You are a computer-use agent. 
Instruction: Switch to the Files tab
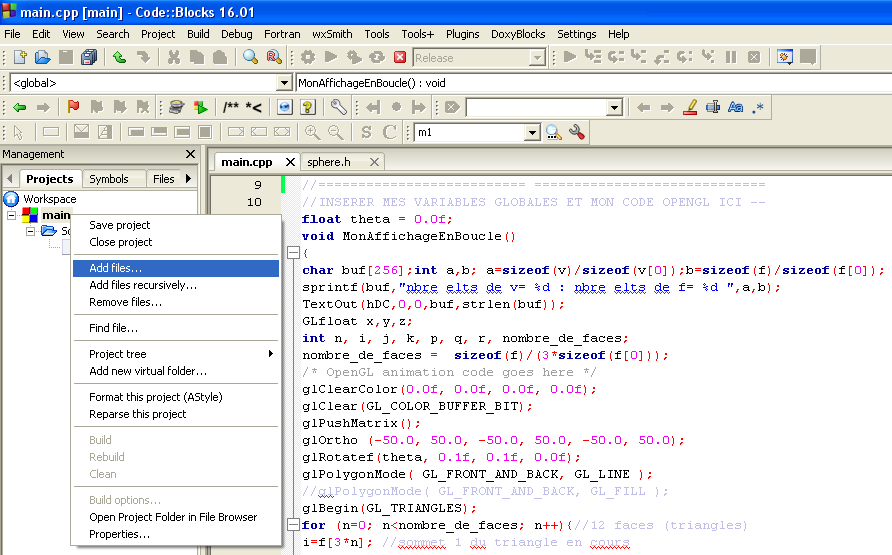point(164,179)
